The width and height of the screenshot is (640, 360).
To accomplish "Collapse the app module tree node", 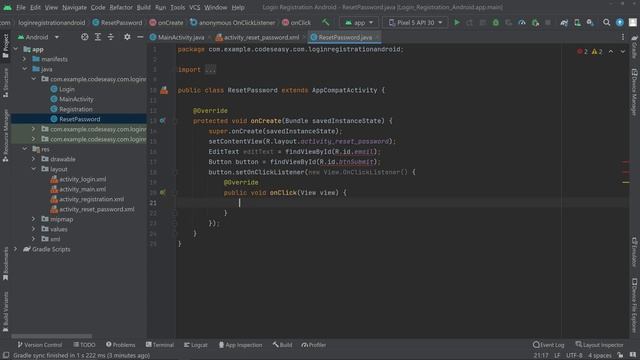I will (x=16, y=49).
